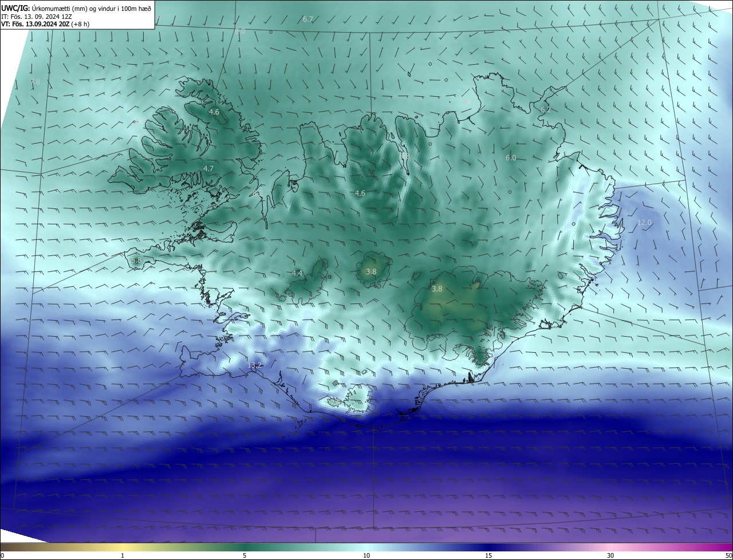Click the 5.8 value label on Snæfellsnes
Viewport: 733px width, 560px height.
[x=136, y=261]
